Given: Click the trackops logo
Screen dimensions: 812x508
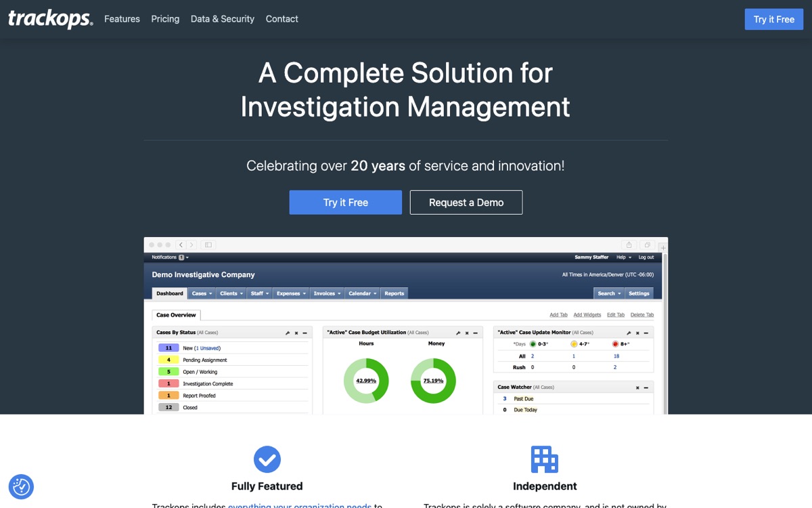Looking at the screenshot, I should [51, 19].
